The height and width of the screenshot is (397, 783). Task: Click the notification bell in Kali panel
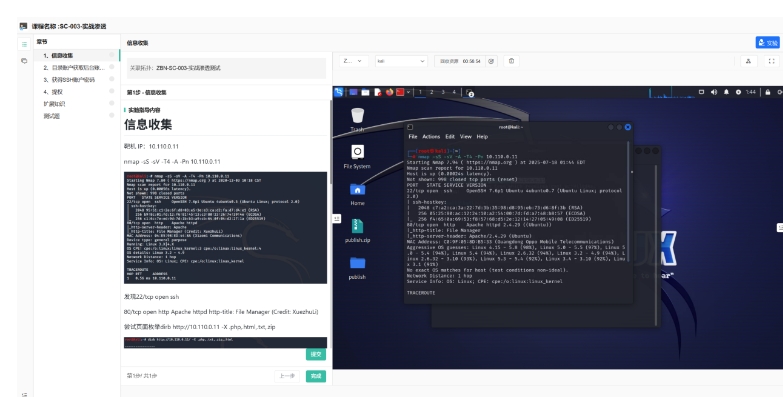coord(726,92)
